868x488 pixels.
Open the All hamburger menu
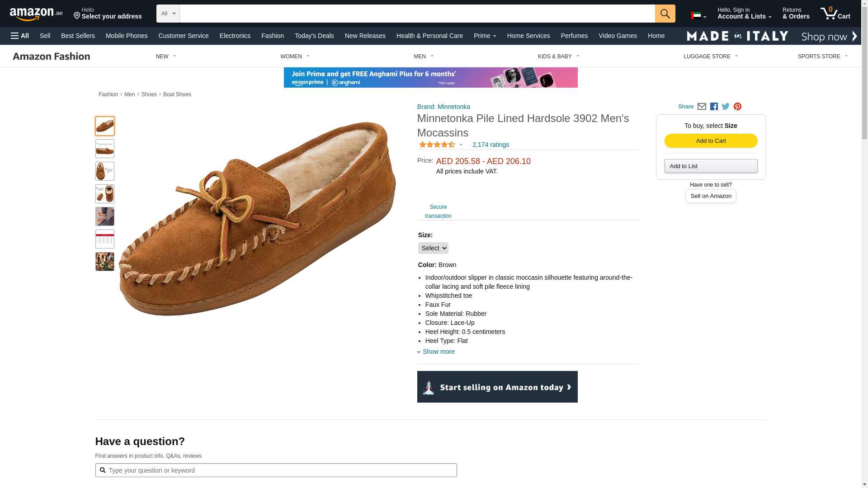coord(20,36)
